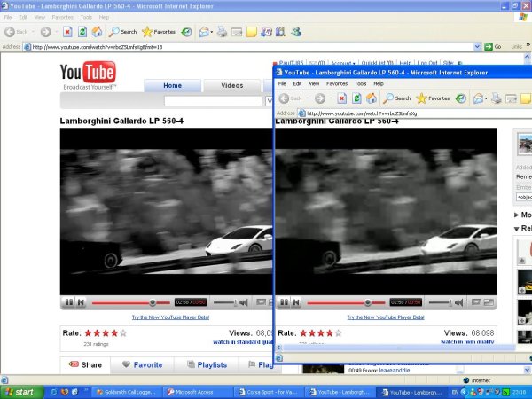Screen dimensions: 532x399
Task: Mute audio in front window player
Action: pyautogui.click(x=458, y=302)
